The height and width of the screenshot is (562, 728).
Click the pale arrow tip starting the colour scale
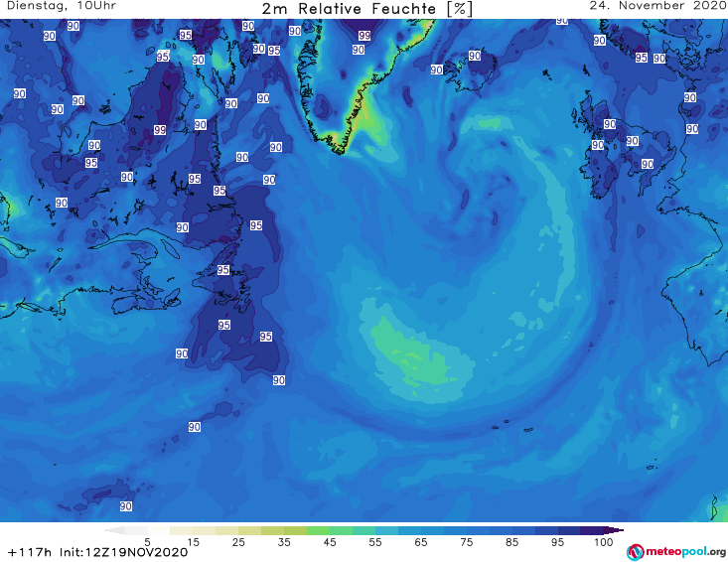click(114, 530)
